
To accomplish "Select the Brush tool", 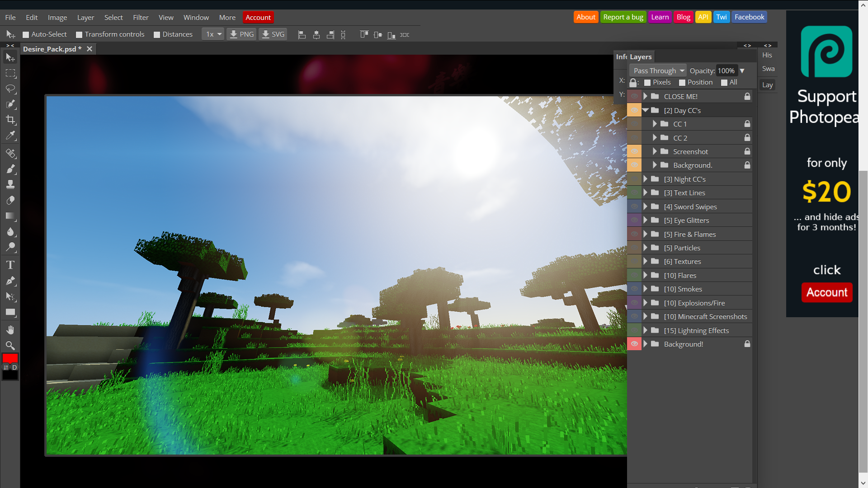I will pyautogui.click(x=10, y=169).
